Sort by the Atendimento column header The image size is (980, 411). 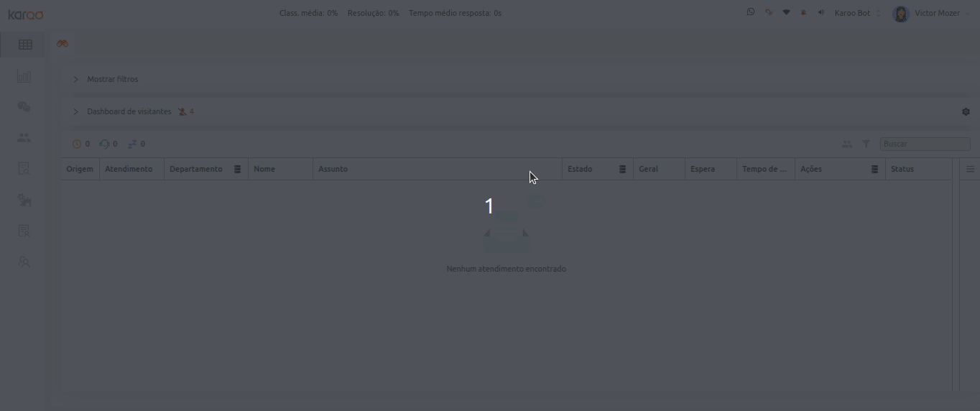pyautogui.click(x=129, y=169)
